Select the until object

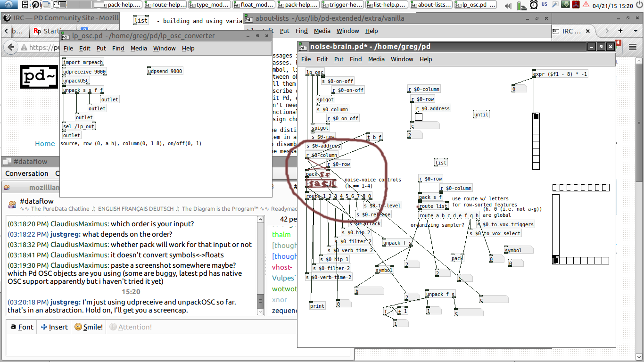click(482, 115)
